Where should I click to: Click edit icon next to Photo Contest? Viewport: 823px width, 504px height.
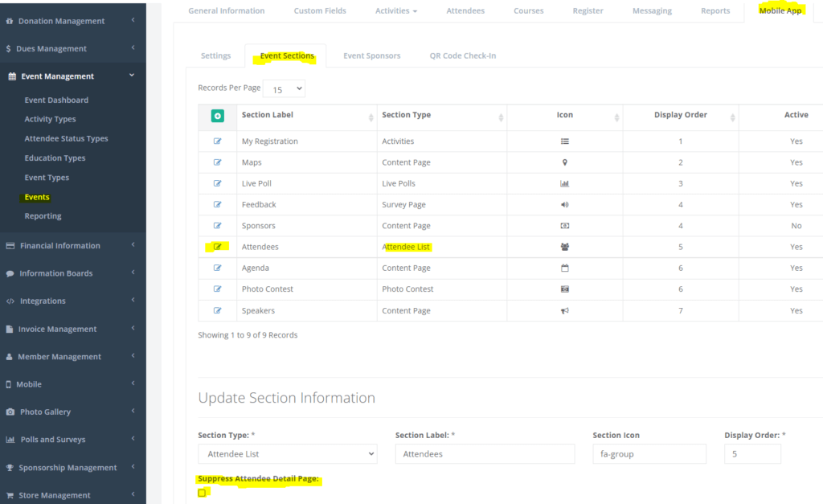click(x=217, y=289)
